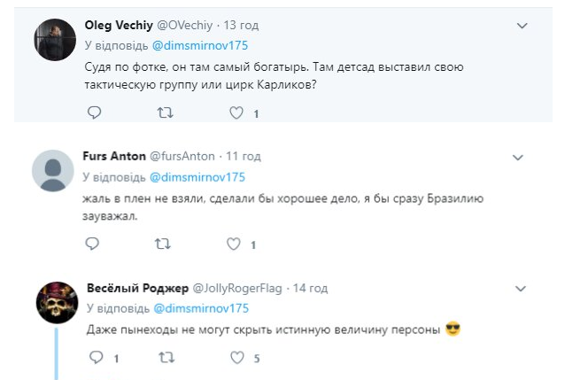
Task: Open Oleg Vechiy's profile avatar
Action: point(54,39)
